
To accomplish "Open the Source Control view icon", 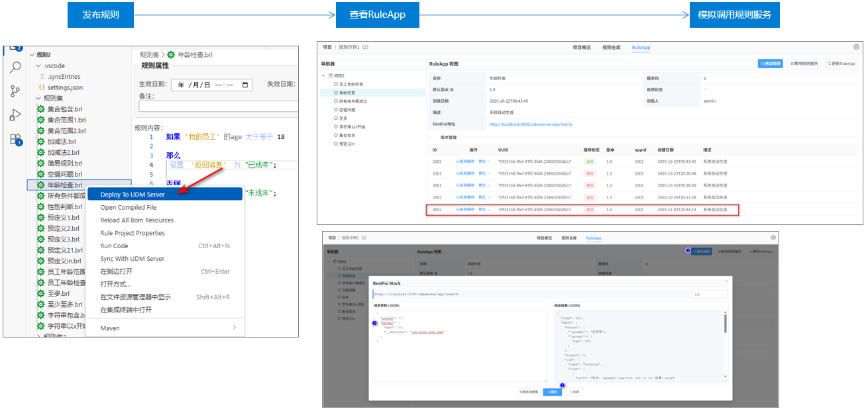I will point(15,91).
